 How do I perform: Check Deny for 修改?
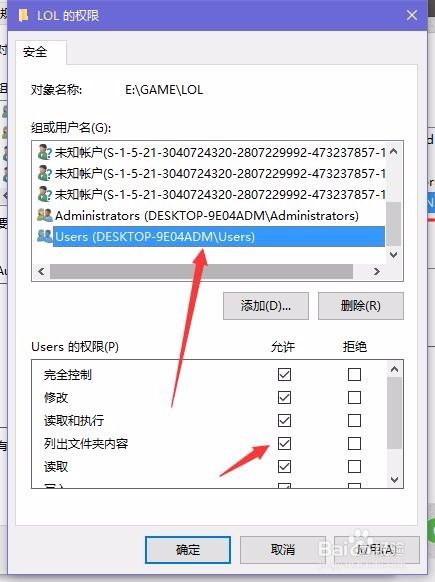click(x=354, y=398)
